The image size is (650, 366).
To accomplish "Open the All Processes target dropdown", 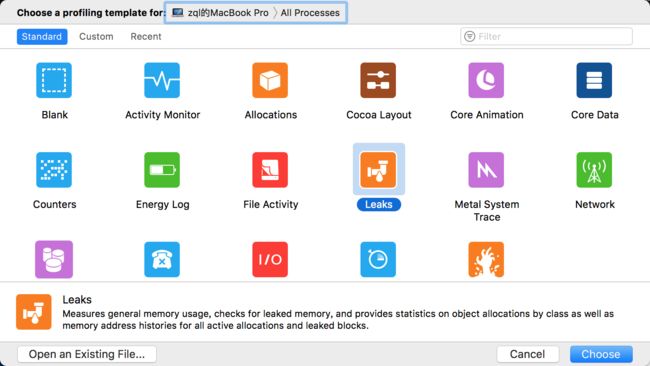I will point(310,13).
